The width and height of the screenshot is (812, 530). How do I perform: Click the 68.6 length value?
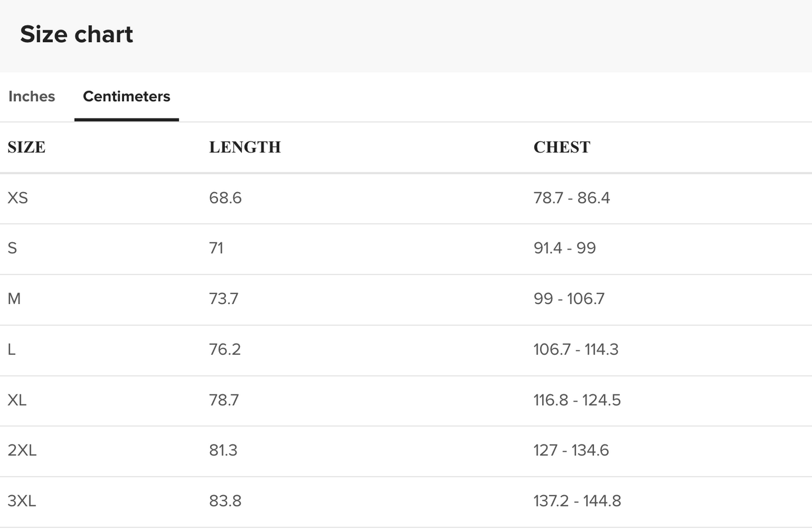225,198
